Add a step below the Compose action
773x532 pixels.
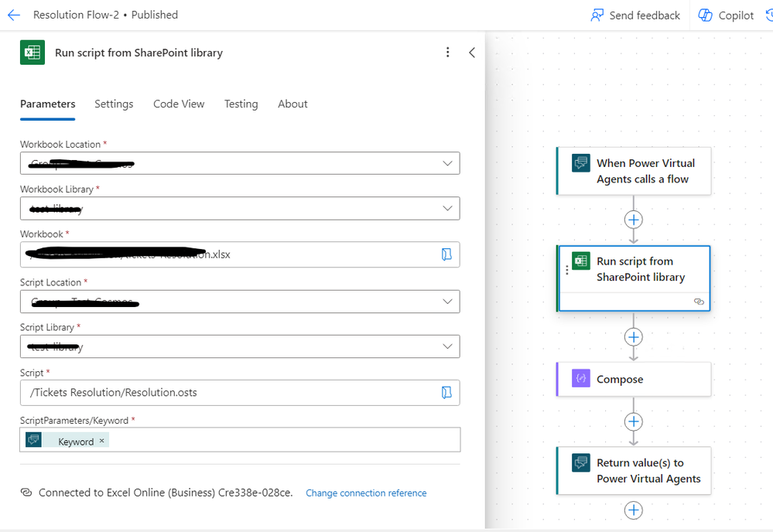[x=634, y=421]
